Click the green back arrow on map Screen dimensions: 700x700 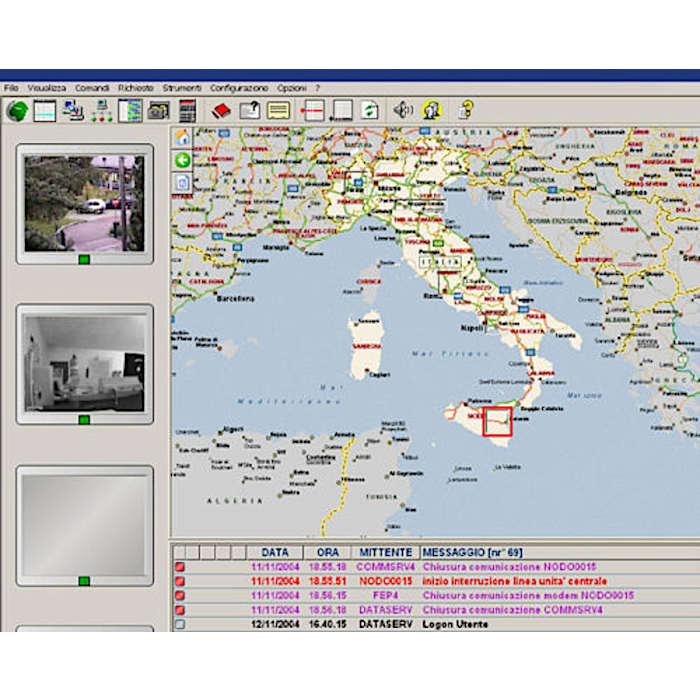[182, 160]
